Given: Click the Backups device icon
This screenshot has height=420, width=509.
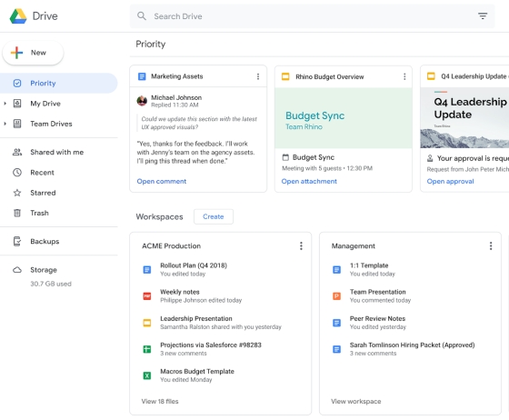Looking at the screenshot, I should 17,242.
